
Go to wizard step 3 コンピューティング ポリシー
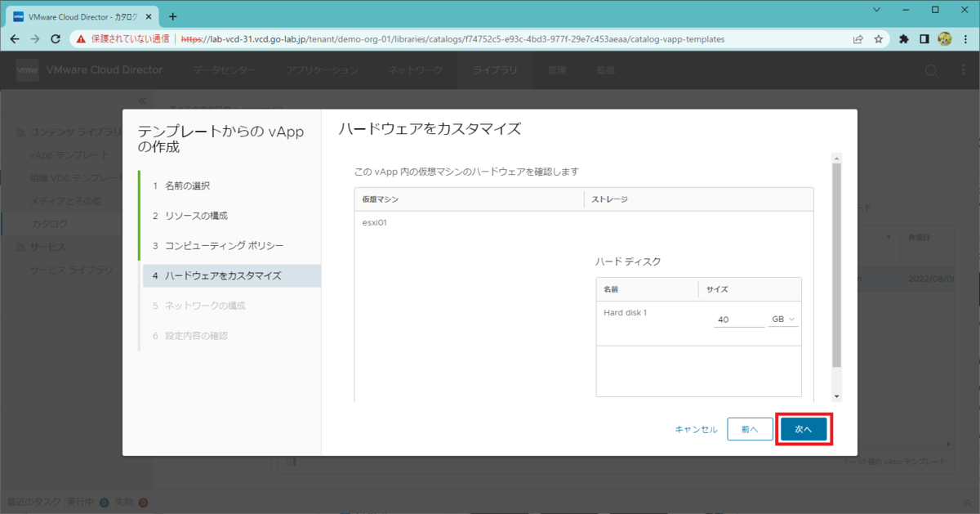tap(218, 245)
